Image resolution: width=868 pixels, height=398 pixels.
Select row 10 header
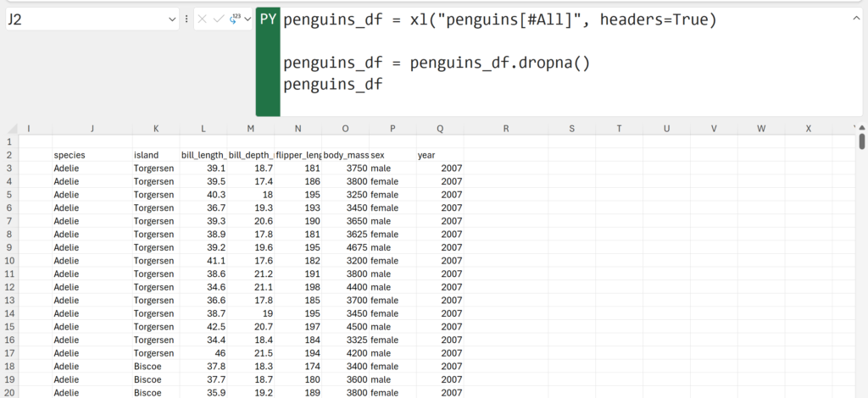[8, 261]
